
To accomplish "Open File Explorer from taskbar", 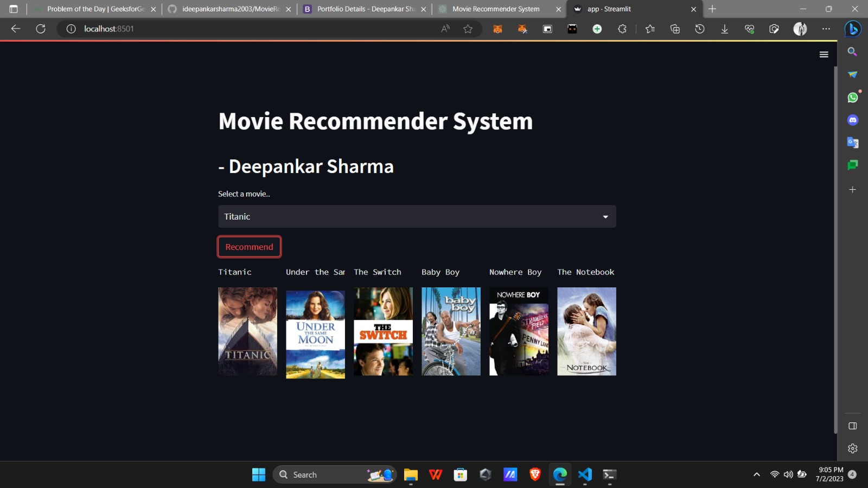I will point(411,474).
